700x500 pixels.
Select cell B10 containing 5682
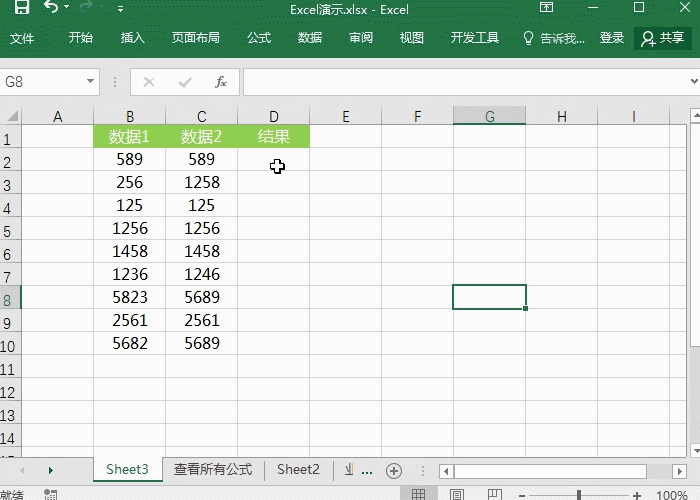click(x=129, y=343)
